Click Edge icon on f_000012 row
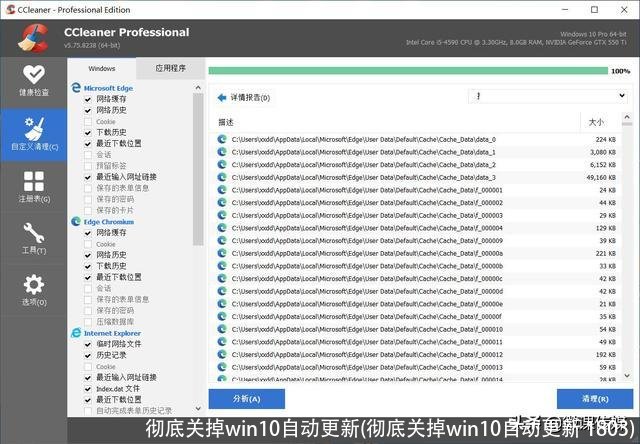The image size is (640, 444). 222,354
